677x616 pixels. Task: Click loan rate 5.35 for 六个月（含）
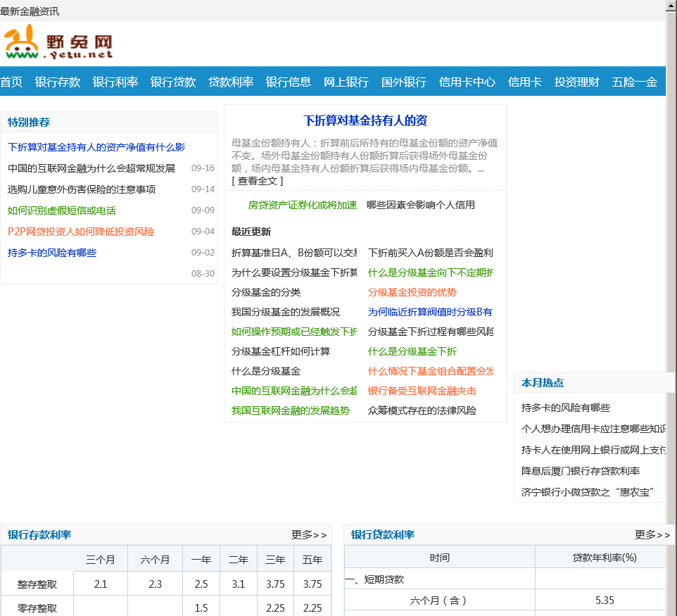604,601
